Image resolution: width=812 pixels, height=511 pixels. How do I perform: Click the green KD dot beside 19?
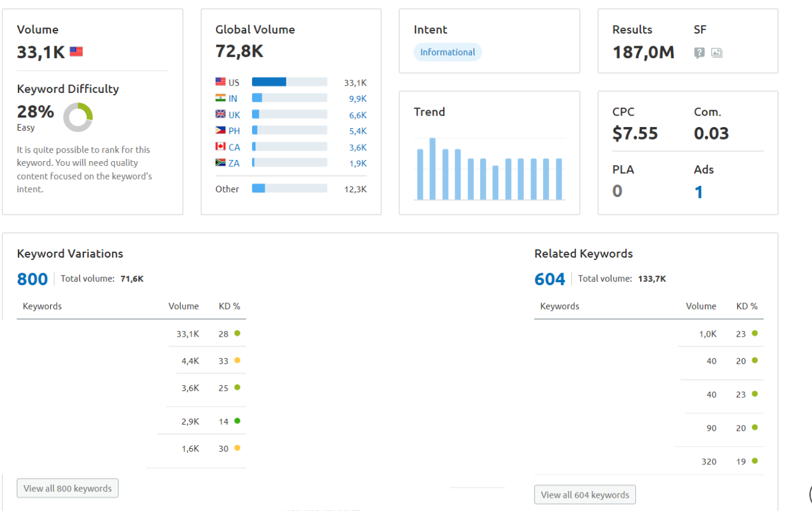pos(755,461)
